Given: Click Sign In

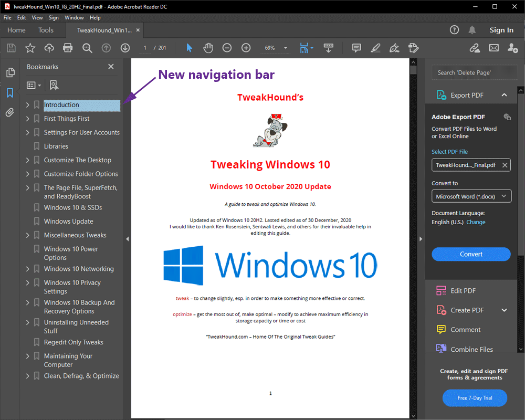Looking at the screenshot, I should click(501, 30).
